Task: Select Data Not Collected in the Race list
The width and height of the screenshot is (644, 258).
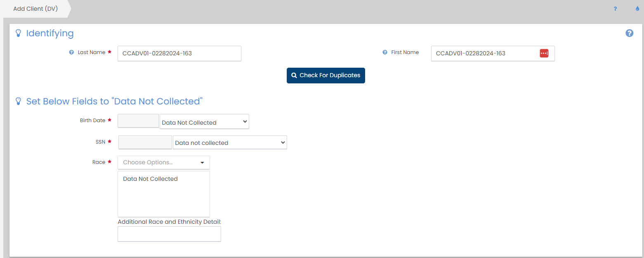Action: (150, 179)
